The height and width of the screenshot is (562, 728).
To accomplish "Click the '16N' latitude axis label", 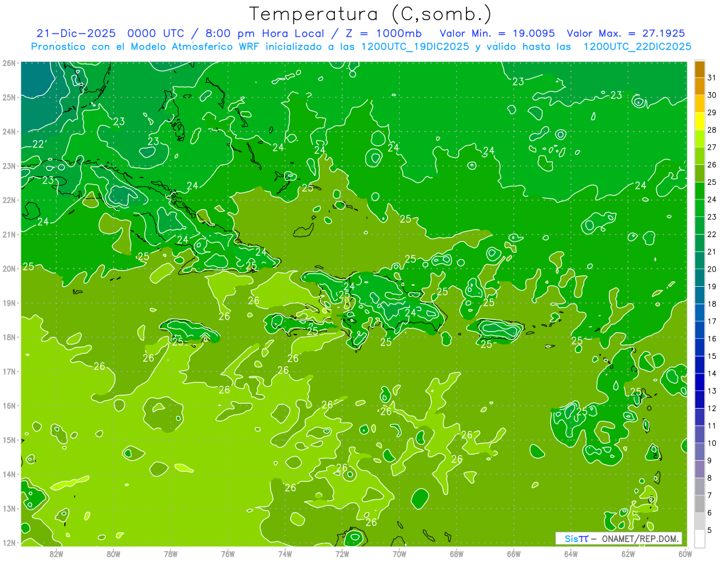I will 9,406.
